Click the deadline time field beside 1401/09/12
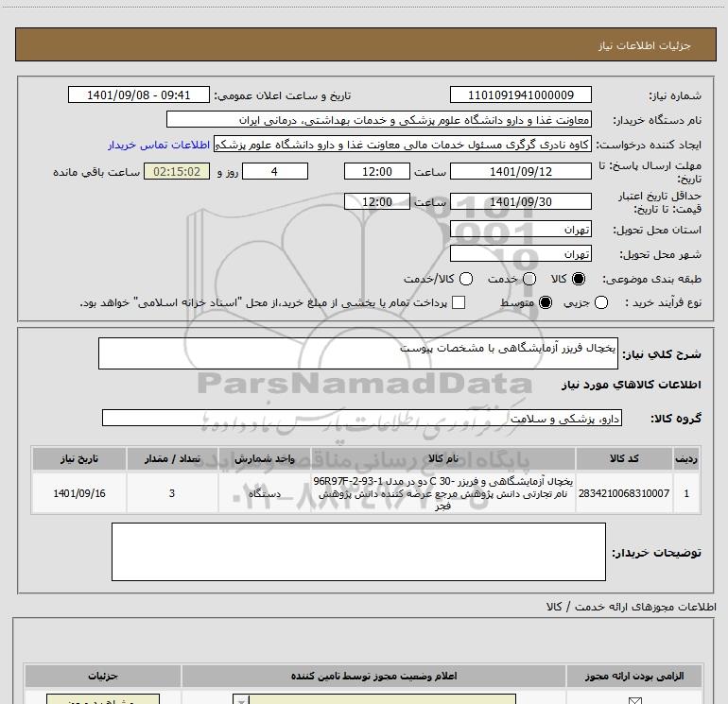The height and width of the screenshot is (704, 728). (377, 171)
